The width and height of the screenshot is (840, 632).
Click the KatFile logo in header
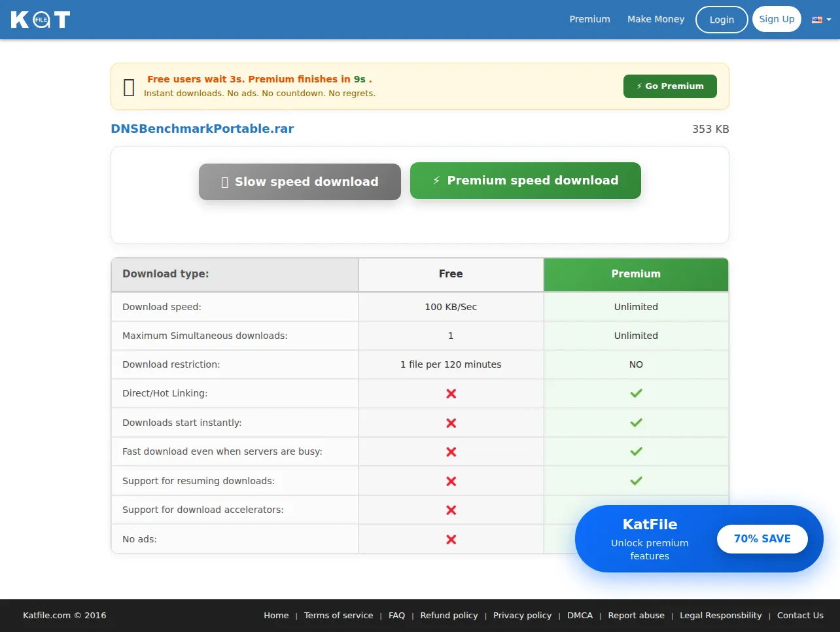pyautogui.click(x=41, y=20)
